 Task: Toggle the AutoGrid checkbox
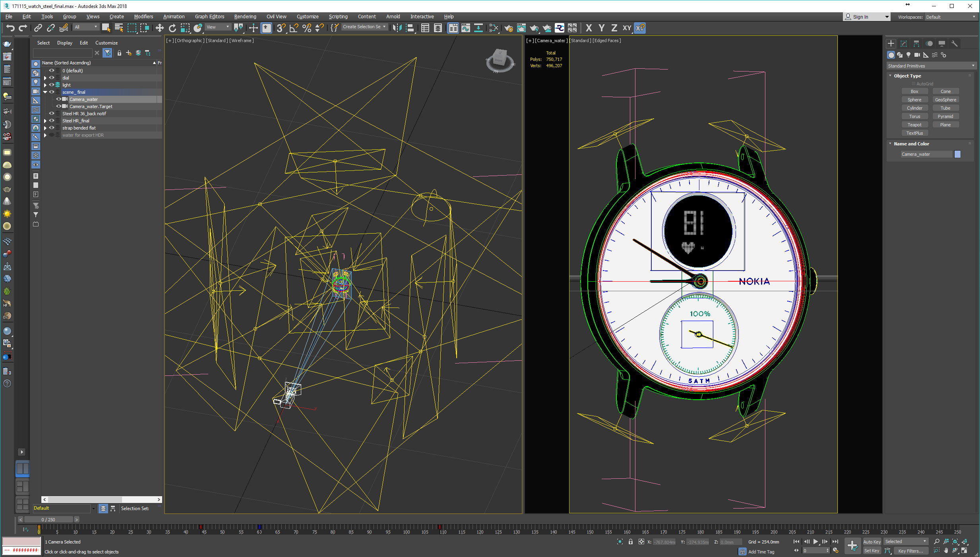pyautogui.click(x=914, y=84)
